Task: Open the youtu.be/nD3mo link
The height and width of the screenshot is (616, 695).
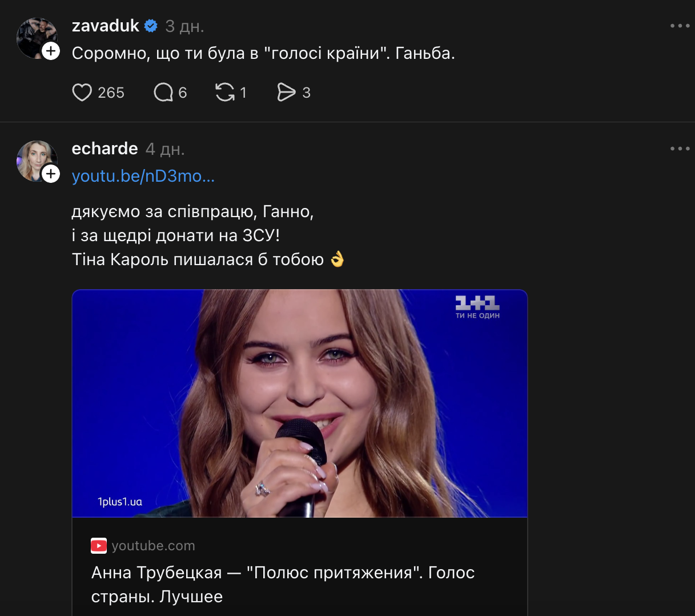Action: (x=142, y=177)
